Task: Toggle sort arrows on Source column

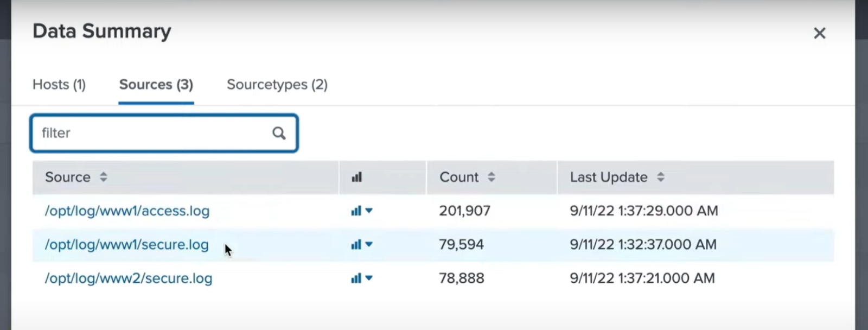Action: coord(103,177)
